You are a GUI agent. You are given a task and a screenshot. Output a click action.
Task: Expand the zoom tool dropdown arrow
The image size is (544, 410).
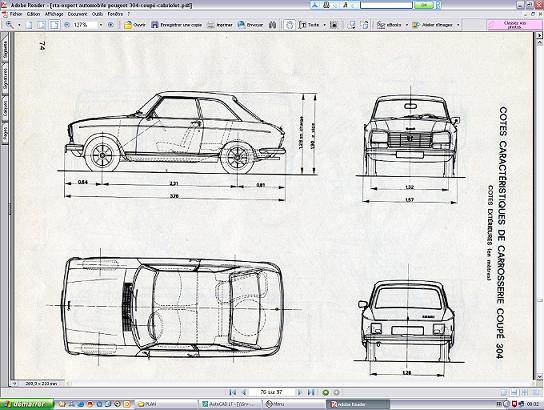pyautogui.click(x=19, y=25)
